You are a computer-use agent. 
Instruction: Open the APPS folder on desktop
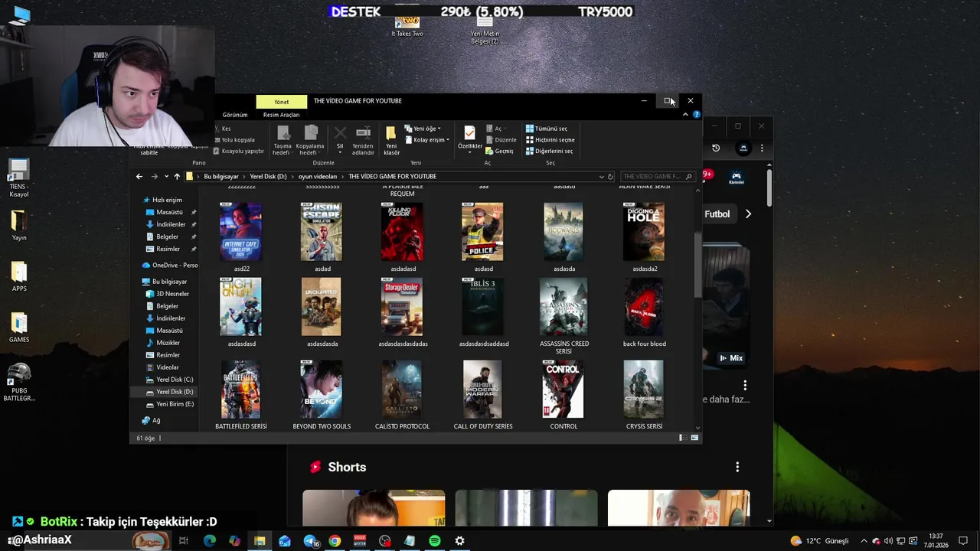[19, 276]
